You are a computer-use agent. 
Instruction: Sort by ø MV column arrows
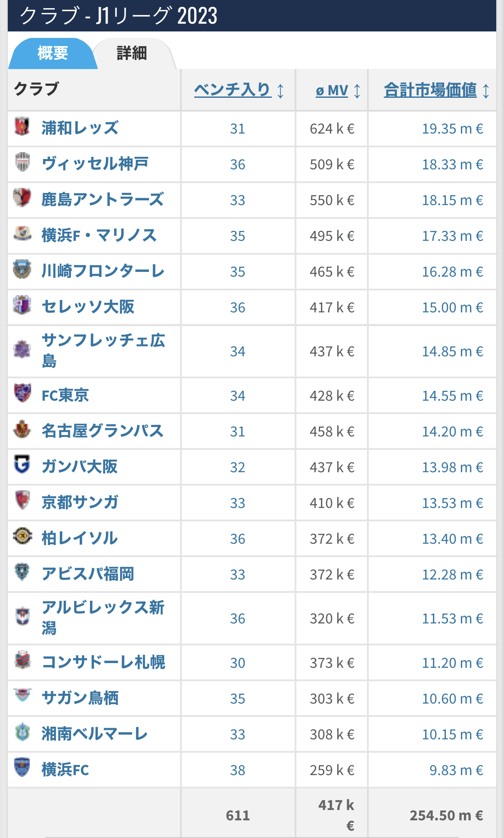point(357,91)
